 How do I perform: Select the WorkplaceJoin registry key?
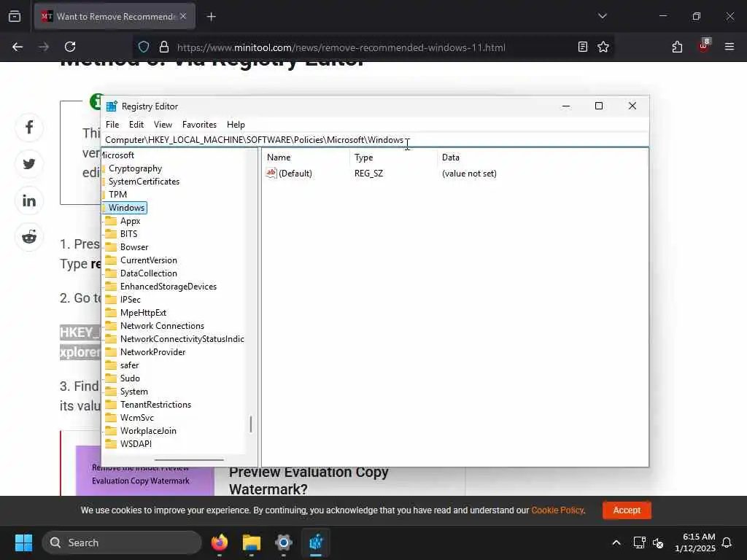click(x=148, y=430)
